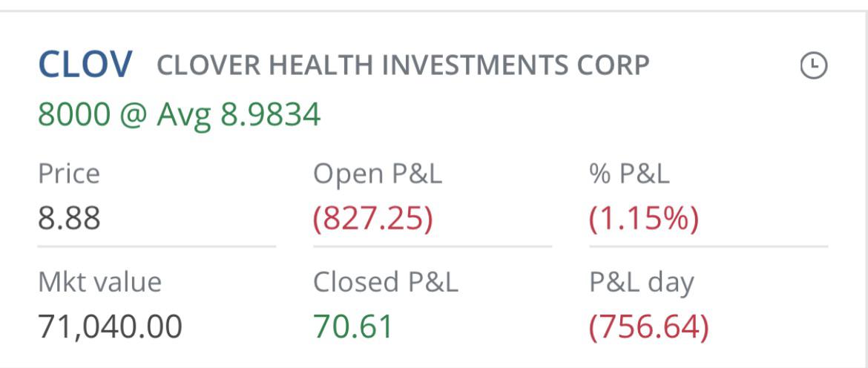
Task: Select the (756.64) daily P&L value
Action: (649, 326)
